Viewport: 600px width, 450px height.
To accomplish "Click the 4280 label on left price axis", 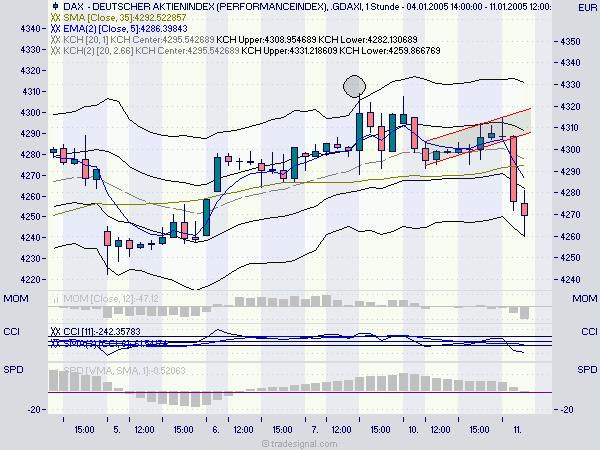I will coord(30,155).
